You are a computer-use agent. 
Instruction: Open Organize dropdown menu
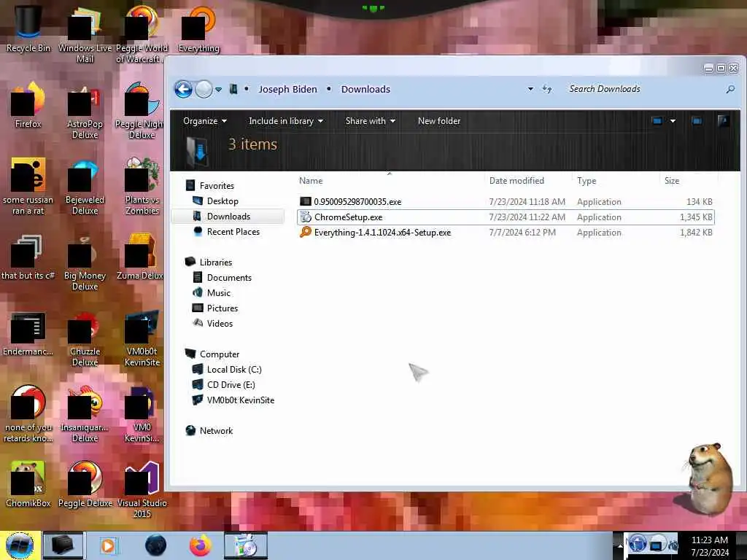205,121
